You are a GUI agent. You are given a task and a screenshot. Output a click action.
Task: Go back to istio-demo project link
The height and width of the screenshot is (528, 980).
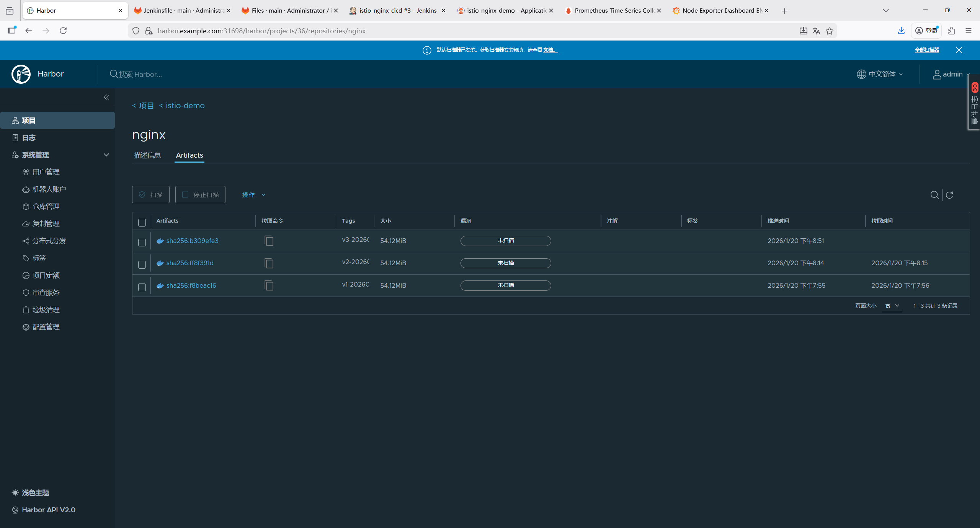point(182,106)
